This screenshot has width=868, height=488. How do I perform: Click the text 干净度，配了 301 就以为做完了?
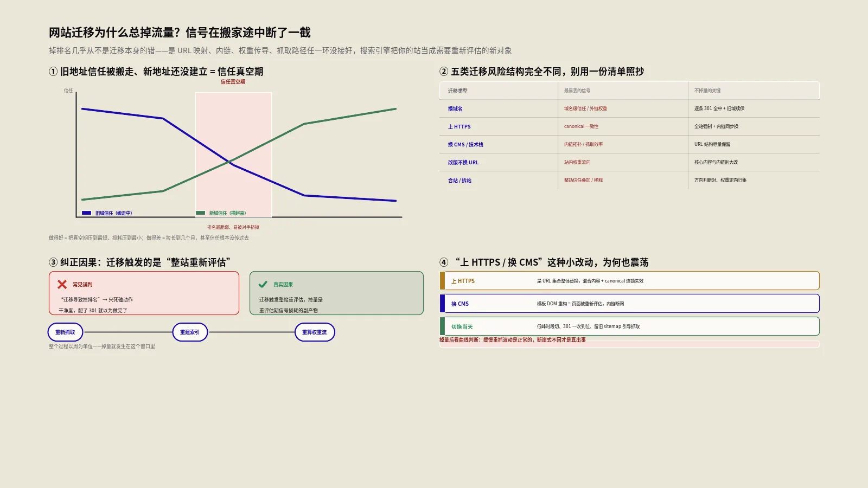[93, 311]
